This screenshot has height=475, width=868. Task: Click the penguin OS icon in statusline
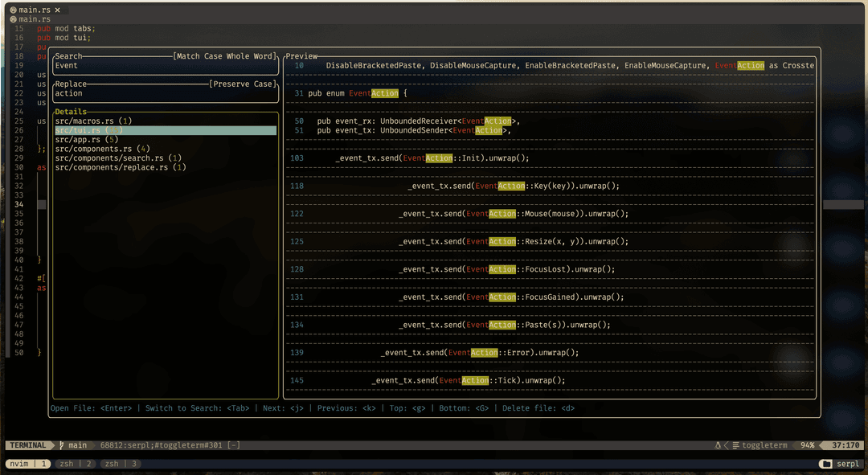tap(718, 445)
